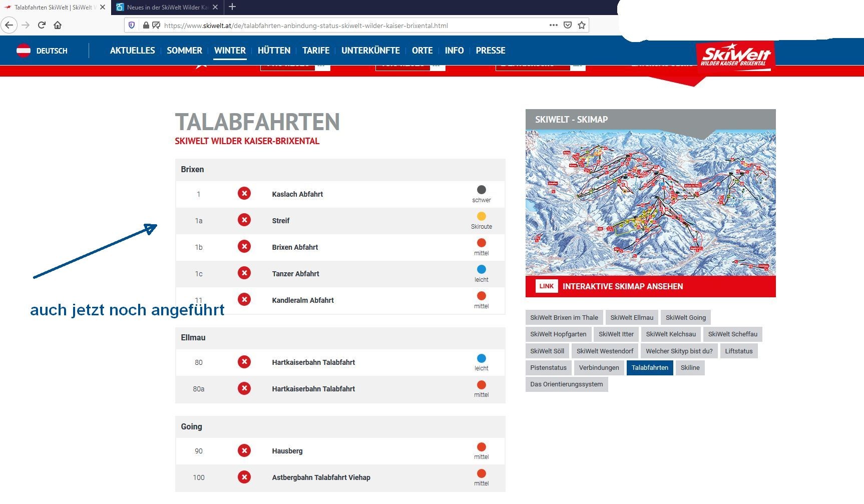The height and width of the screenshot is (504, 864).
Task: Click the Pistenstatus button
Action: point(548,367)
